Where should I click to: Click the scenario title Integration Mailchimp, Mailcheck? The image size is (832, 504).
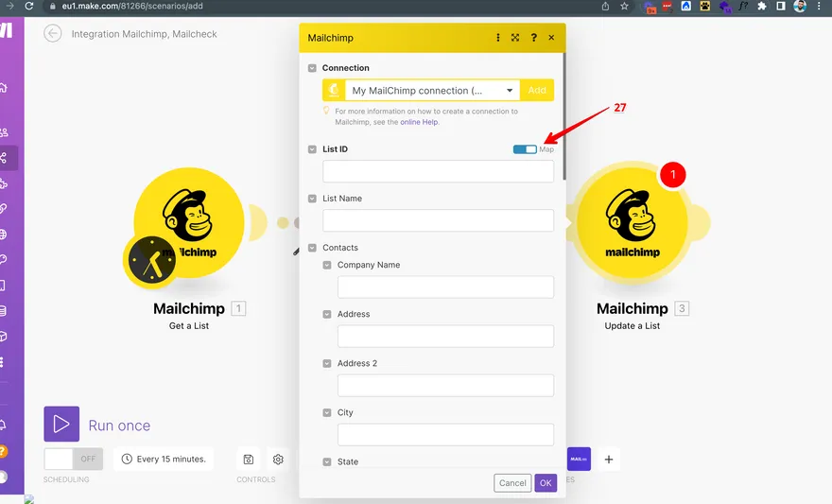145,34
